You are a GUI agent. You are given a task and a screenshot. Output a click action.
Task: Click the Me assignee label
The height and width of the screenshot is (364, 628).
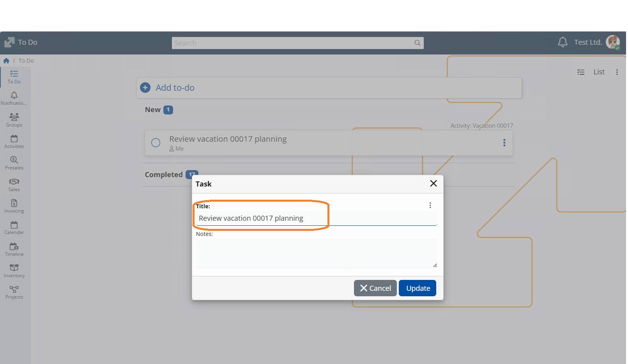tap(177, 149)
